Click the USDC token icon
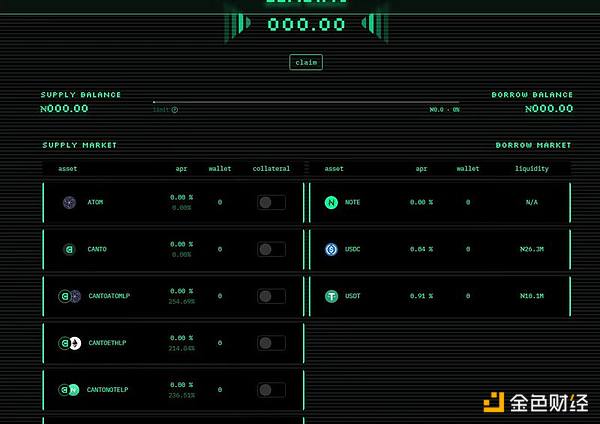This screenshot has height=424, width=600. pos(331,250)
